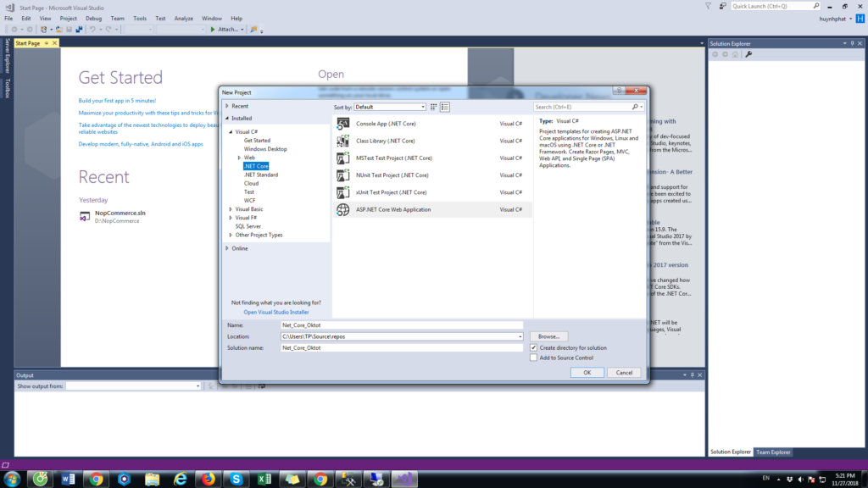The width and height of the screenshot is (868, 488).
Task: Expand the Online templates section
Action: [x=226, y=248]
